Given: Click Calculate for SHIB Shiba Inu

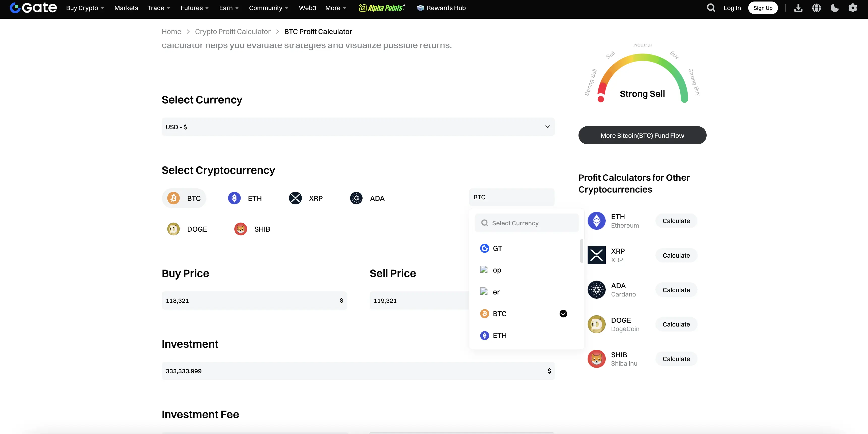Looking at the screenshot, I should (676, 359).
